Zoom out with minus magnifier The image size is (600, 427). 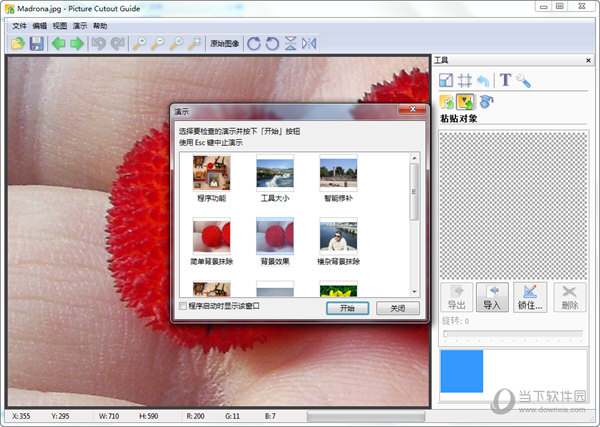point(158,44)
